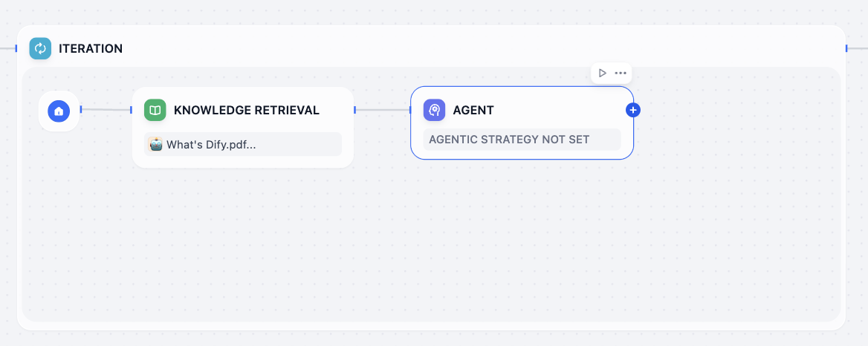Open the Agent node more options menu
The height and width of the screenshot is (346, 868).
point(621,73)
